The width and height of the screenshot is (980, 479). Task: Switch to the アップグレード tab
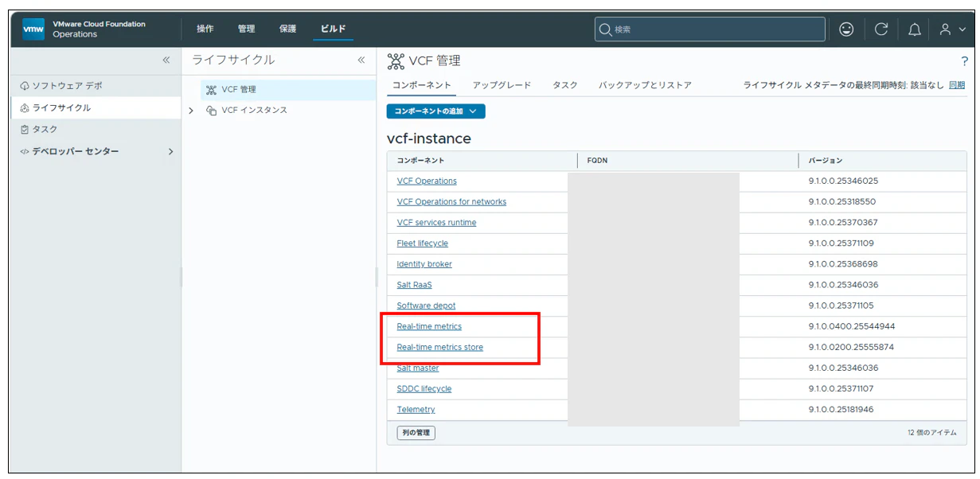click(502, 85)
